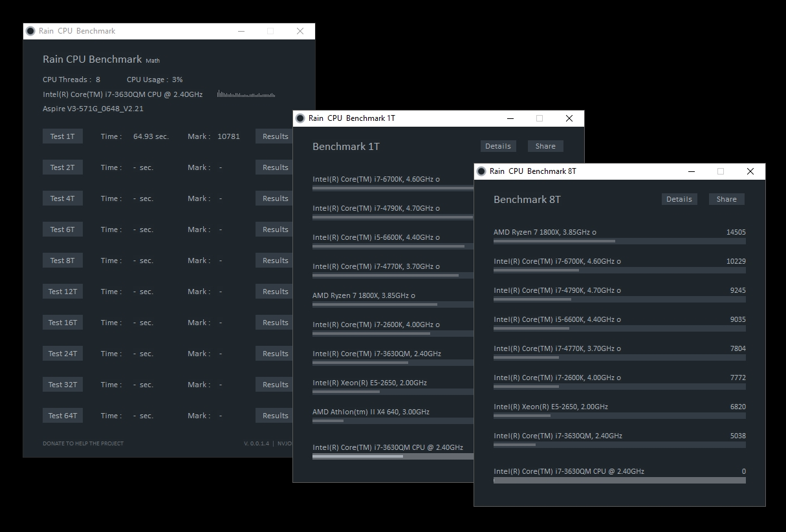The image size is (786, 532).
Task: Minimize the Rain CPU Benchmark main window
Action: click(241, 31)
